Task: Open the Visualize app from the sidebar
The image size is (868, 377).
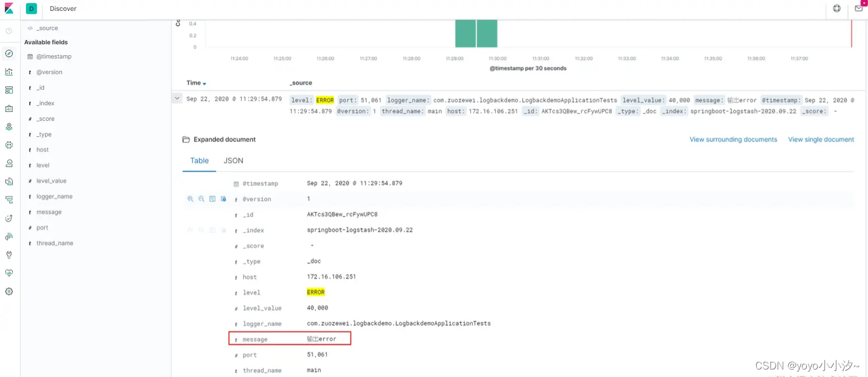Action: click(x=9, y=71)
